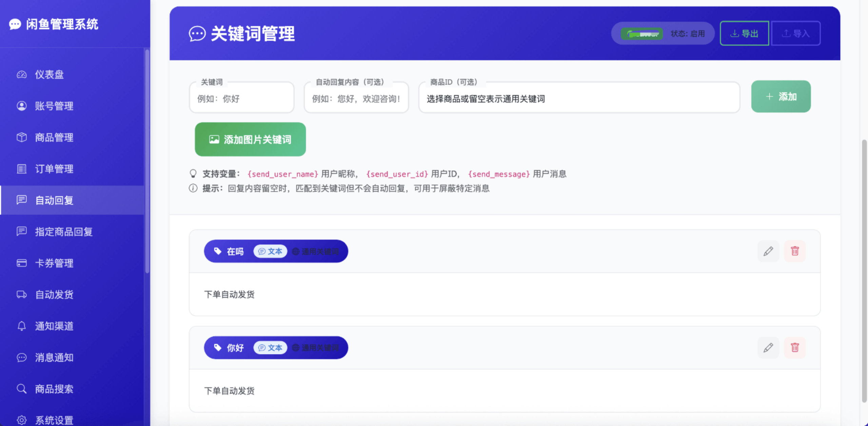Click edit pencil icon for 你好 keyword
This screenshot has width=868, height=426.
[768, 348]
